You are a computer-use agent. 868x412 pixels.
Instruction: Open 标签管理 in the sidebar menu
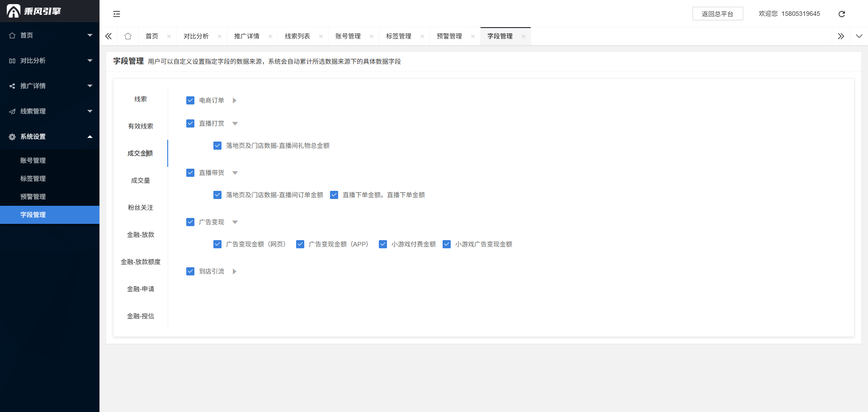click(33, 179)
